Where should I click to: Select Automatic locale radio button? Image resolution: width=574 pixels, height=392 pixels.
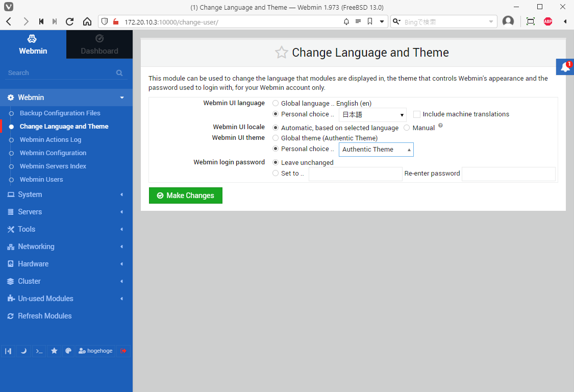click(x=276, y=128)
